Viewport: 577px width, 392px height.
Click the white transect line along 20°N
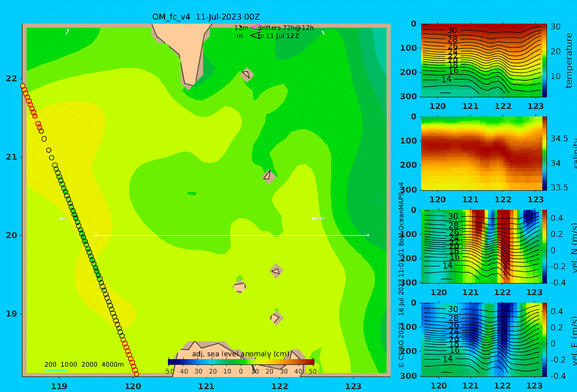click(232, 235)
